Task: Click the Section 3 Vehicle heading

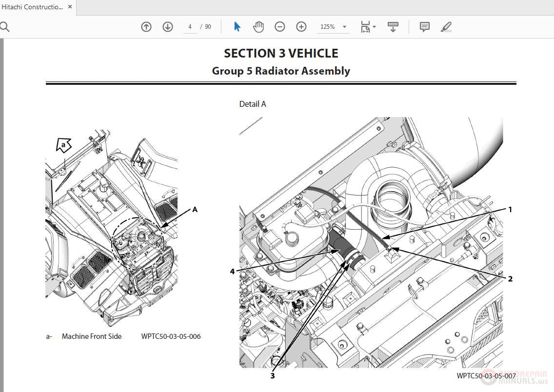Action: [x=281, y=53]
